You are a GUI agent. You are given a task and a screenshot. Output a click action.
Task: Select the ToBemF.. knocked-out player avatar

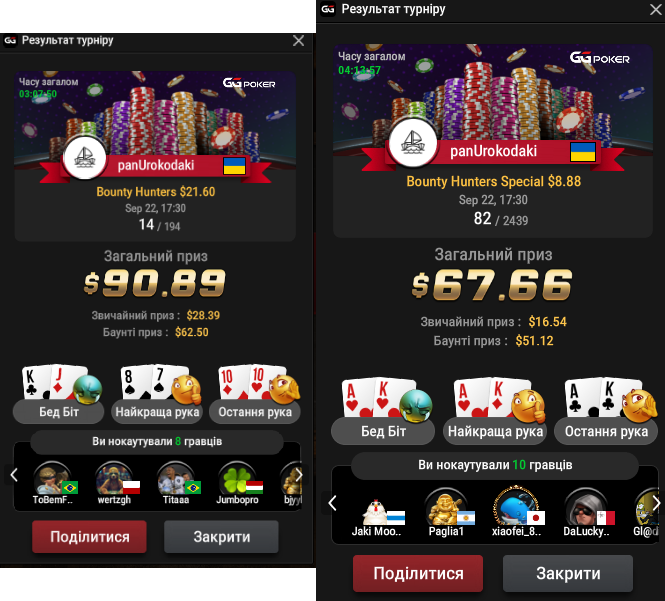52,480
